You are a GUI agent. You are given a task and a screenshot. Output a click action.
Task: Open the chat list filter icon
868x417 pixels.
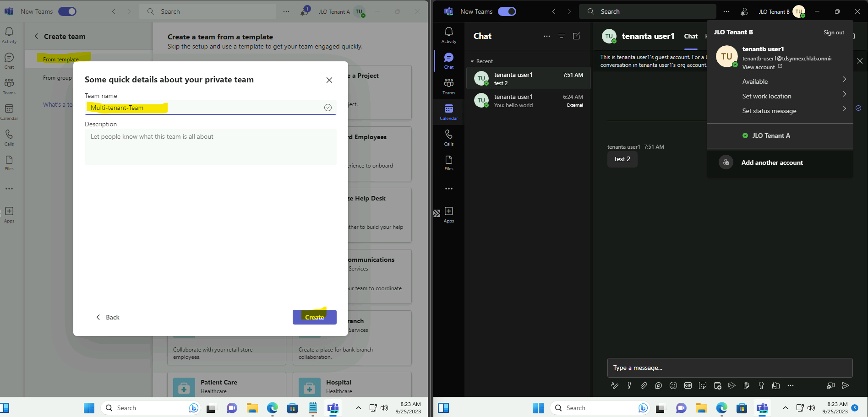pos(562,36)
